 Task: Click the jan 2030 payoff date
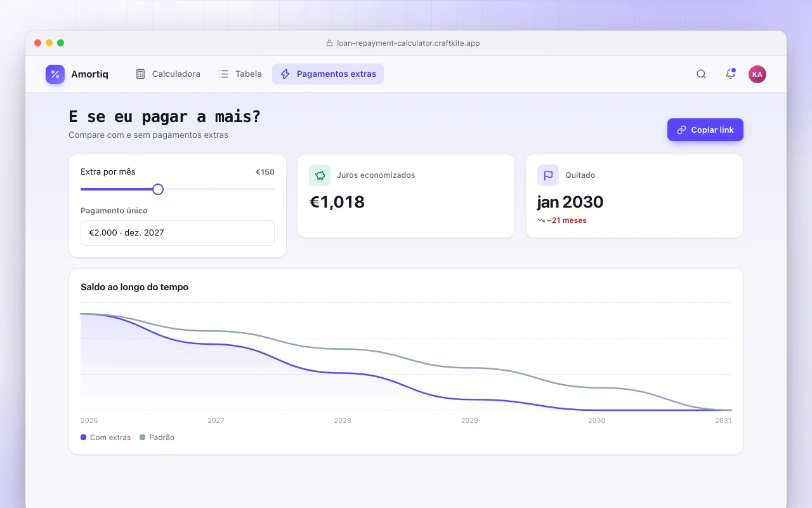[570, 202]
